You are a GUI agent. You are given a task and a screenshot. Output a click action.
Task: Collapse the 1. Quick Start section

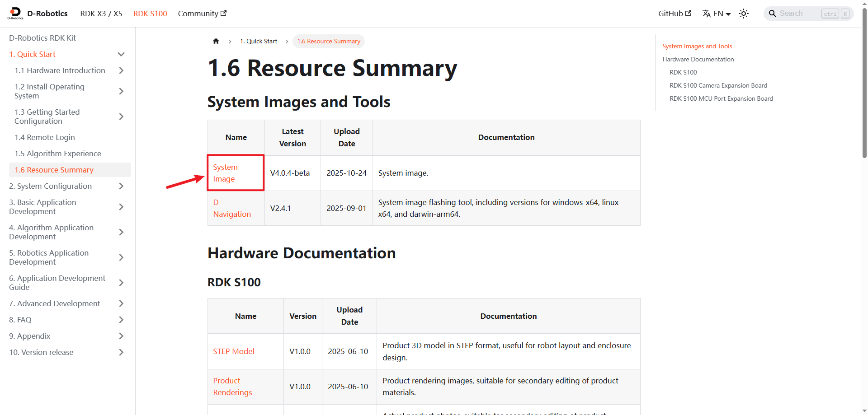click(121, 54)
